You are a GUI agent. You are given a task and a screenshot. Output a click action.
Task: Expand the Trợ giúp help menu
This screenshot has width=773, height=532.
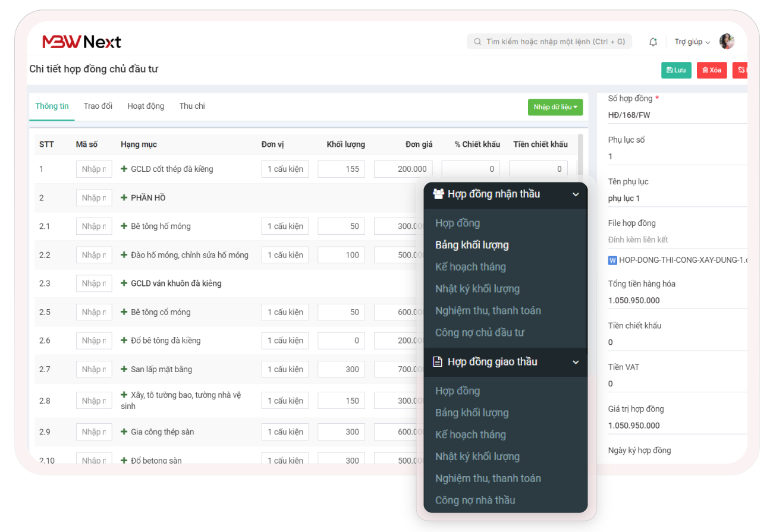(692, 42)
